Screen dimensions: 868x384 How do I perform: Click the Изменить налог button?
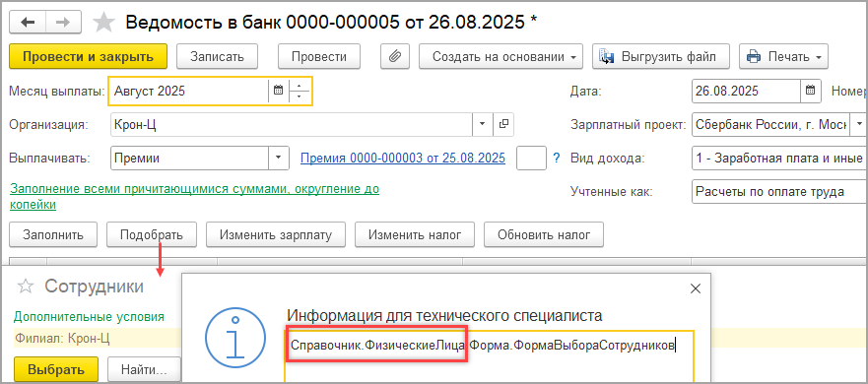(415, 234)
